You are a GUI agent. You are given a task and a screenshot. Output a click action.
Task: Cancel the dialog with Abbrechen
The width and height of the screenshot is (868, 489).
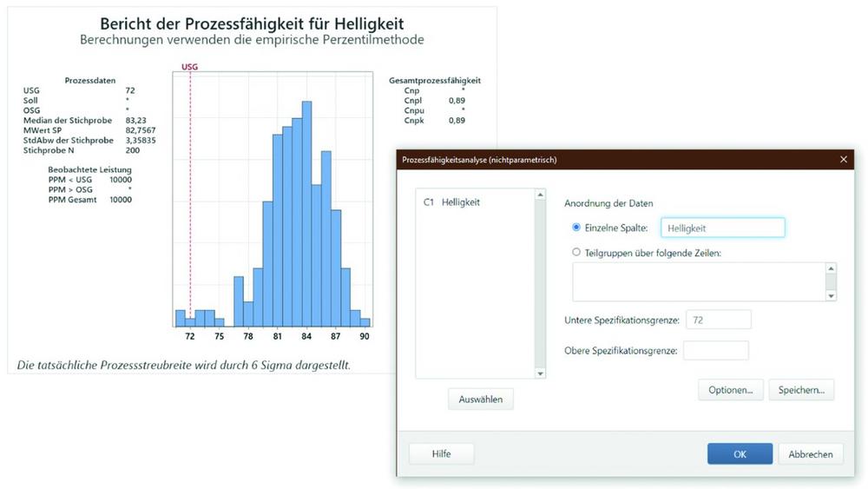(x=811, y=453)
